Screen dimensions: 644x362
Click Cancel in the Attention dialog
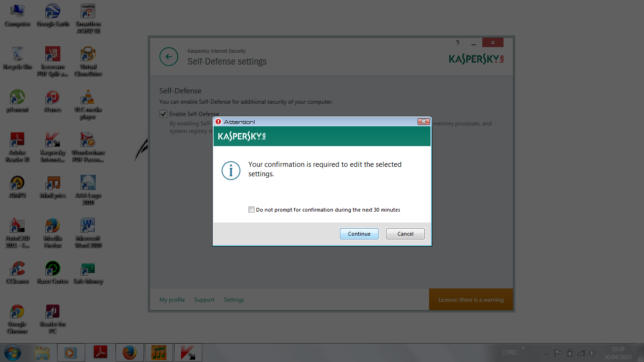[x=405, y=234]
